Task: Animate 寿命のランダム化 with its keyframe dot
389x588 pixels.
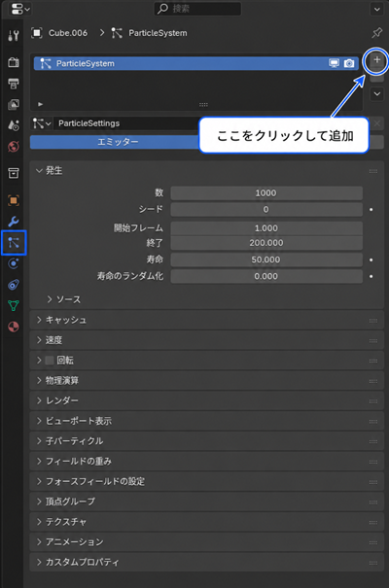Action: (371, 276)
